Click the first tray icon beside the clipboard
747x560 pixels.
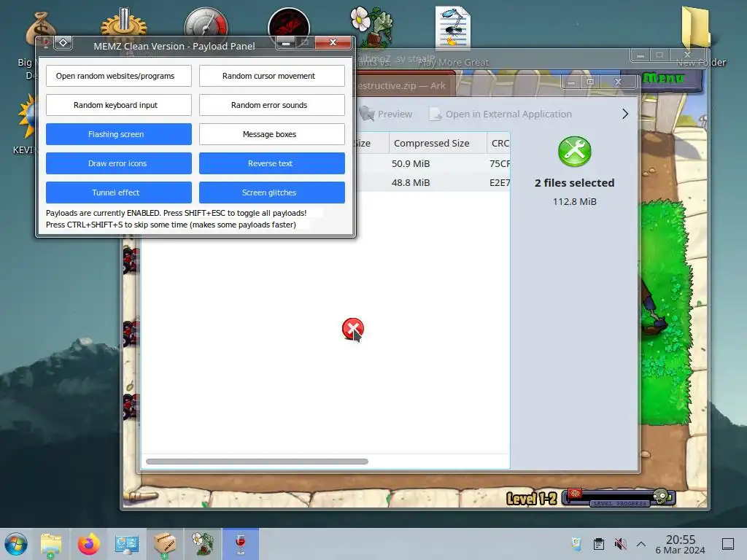(577, 544)
